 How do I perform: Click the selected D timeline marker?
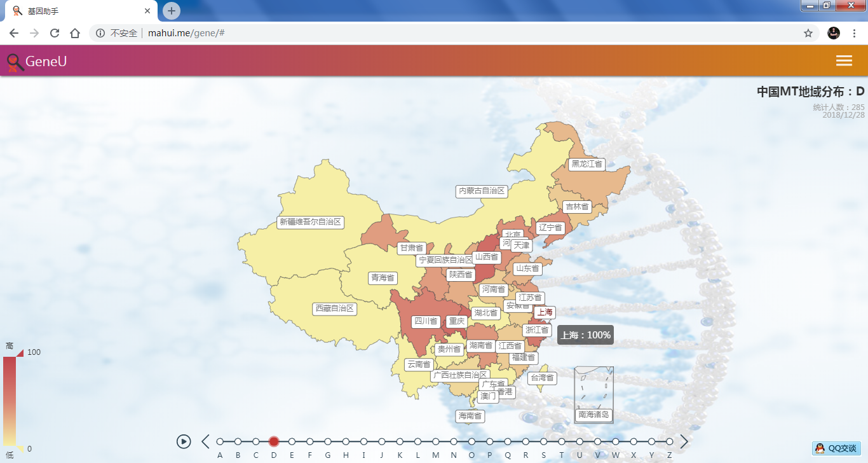274,441
